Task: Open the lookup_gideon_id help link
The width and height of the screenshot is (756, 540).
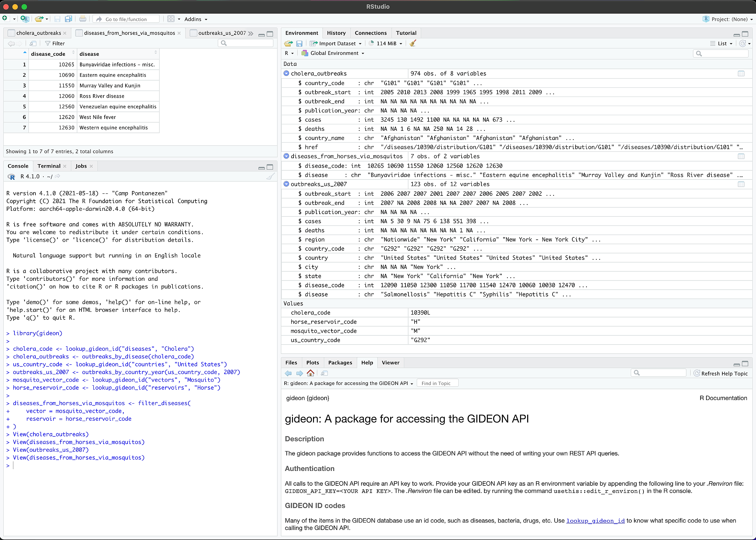Action: pyautogui.click(x=595, y=521)
